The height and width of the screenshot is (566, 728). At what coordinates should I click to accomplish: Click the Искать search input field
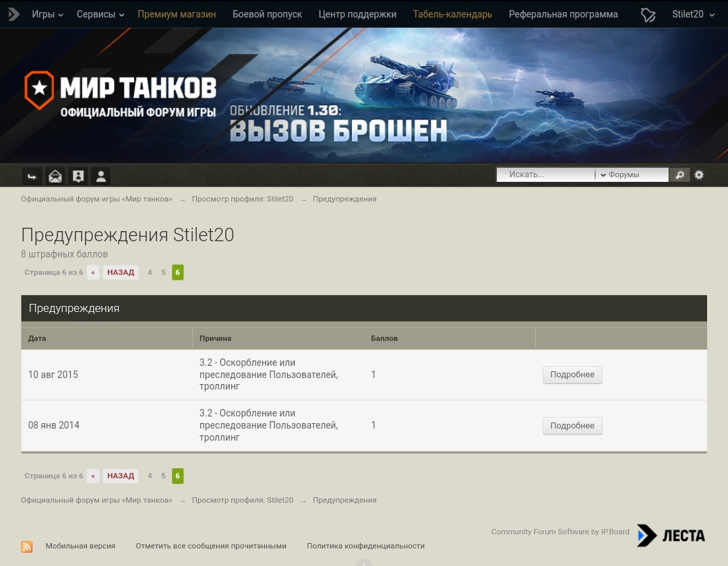(546, 175)
